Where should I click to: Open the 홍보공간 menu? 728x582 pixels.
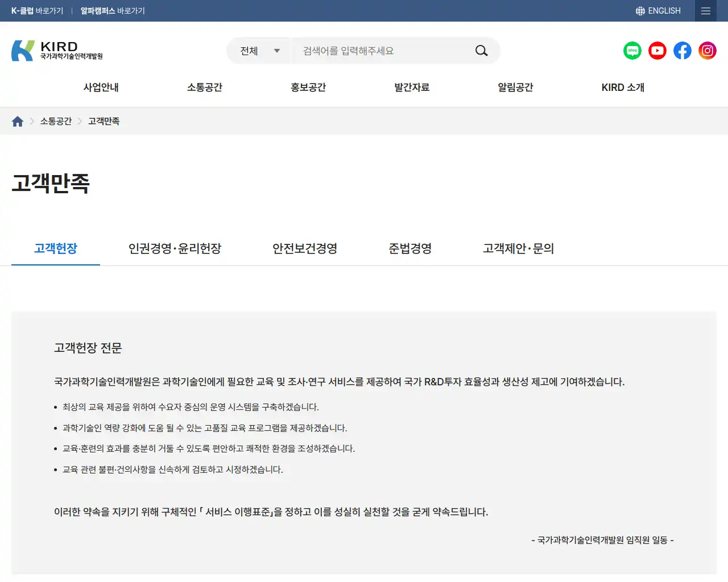[x=308, y=87]
